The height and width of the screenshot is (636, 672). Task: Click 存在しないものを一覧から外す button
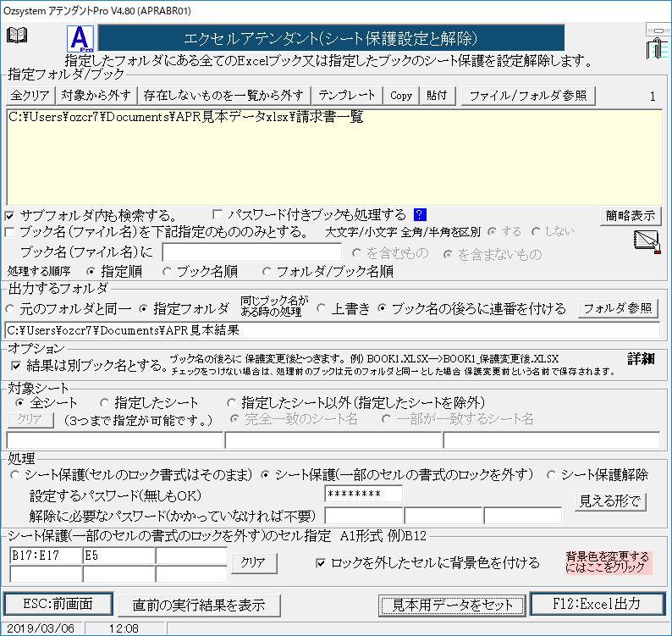[x=223, y=96]
